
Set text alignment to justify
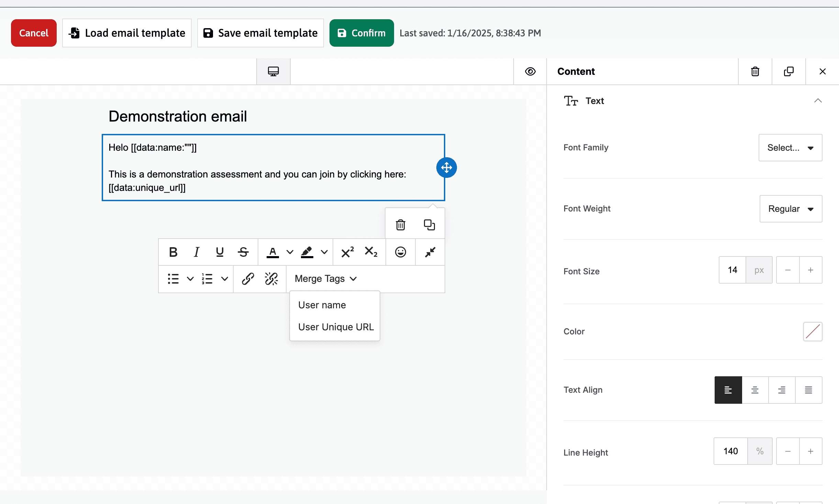tap(808, 390)
